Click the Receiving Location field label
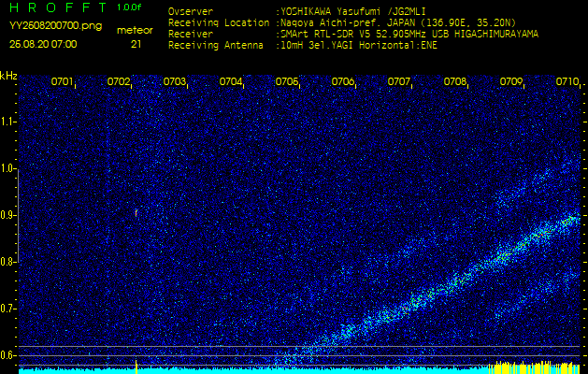This screenshot has height=374, width=588. point(219,22)
